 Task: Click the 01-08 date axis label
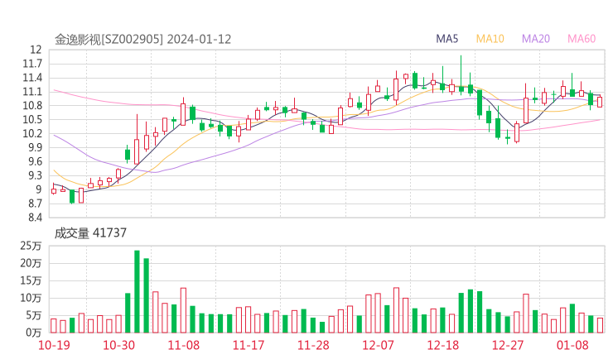(572, 345)
